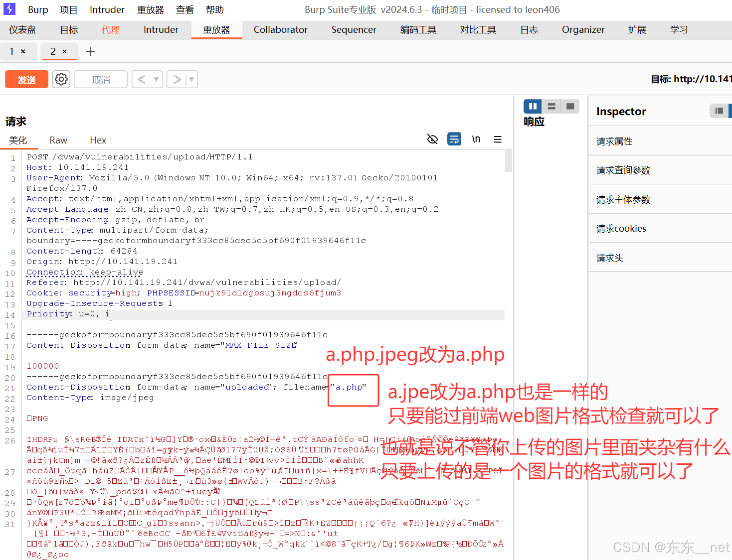Click the 发送 button to send request
Viewport: 732px width, 560px height.
pos(26,80)
